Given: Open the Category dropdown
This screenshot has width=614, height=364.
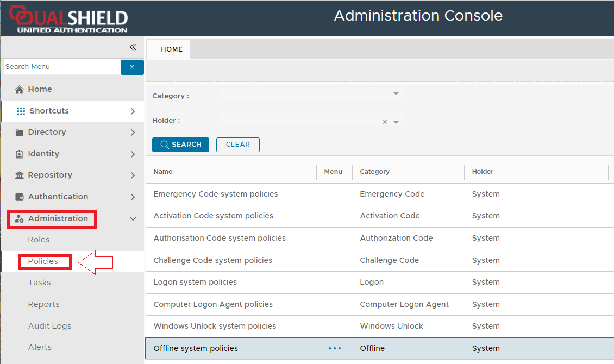Looking at the screenshot, I should pos(396,94).
